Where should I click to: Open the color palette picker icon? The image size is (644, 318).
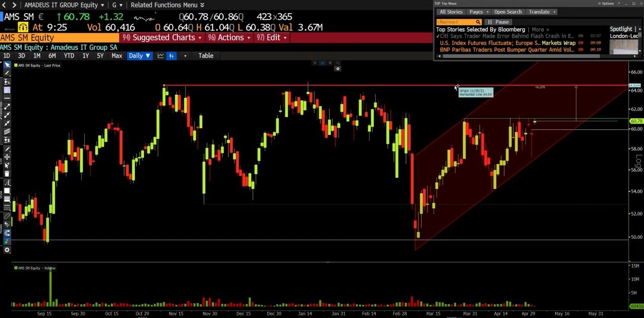[7, 241]
